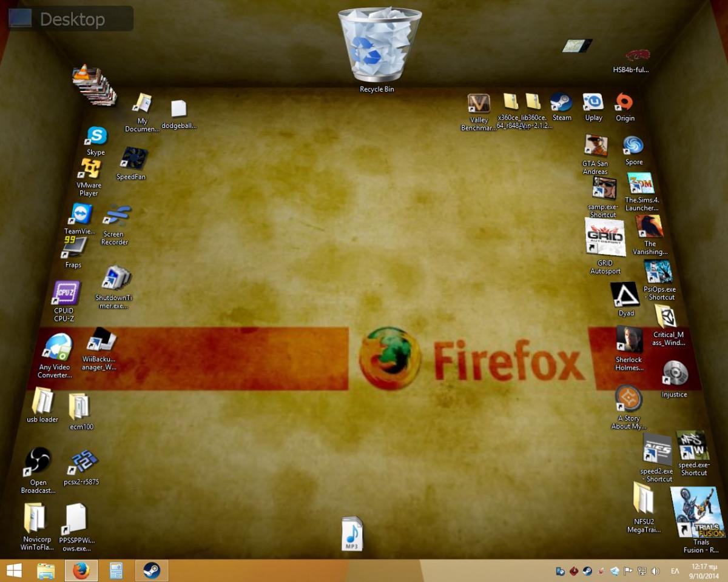Open speed.exe shortcut icon
The image size is (728, 582).
[x=693, y=446]
